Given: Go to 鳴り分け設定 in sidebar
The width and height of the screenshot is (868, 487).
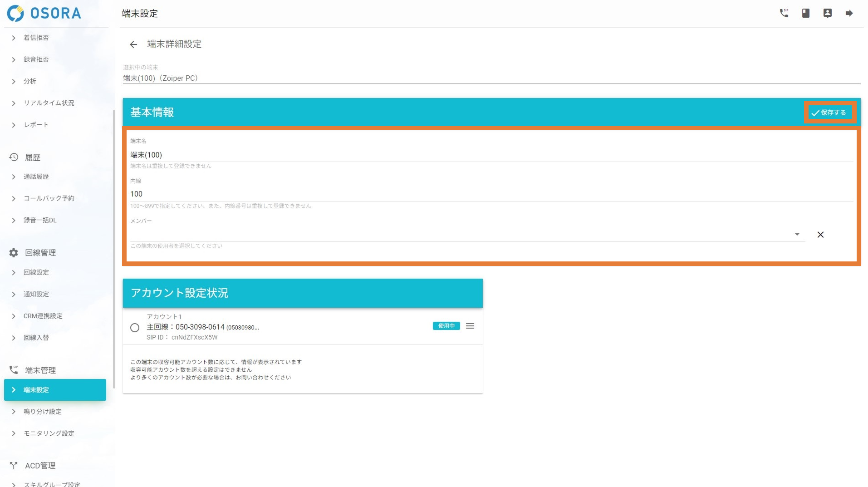Looking at the screenshot, I should tap(42, 412).
